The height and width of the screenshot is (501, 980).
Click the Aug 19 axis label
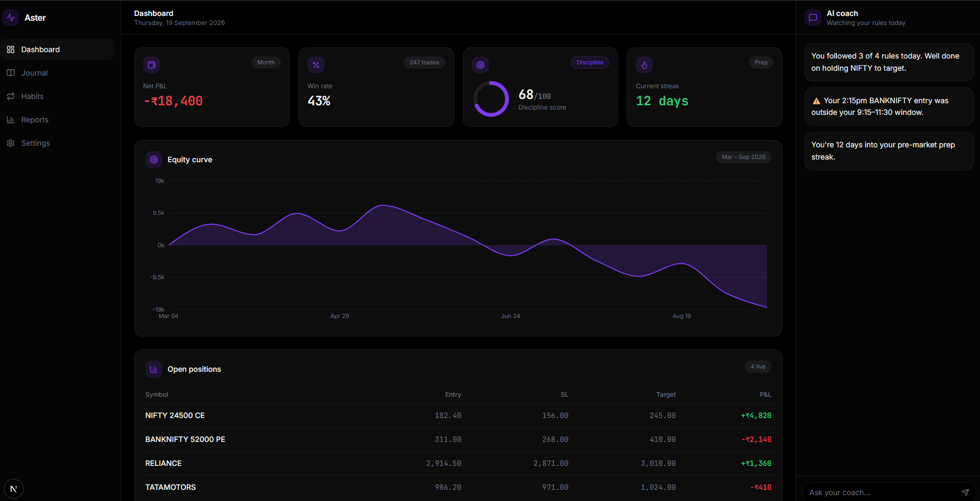point(682,316)
